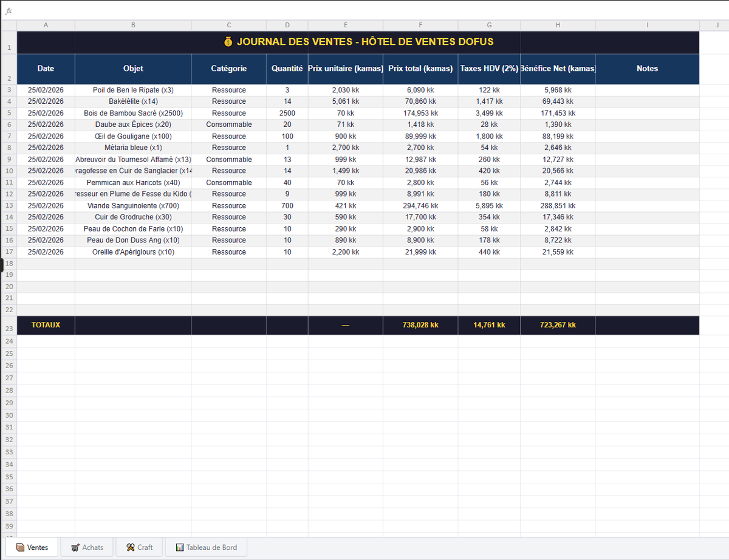Select cell Métaria bleue (x1)

point(133,148)
